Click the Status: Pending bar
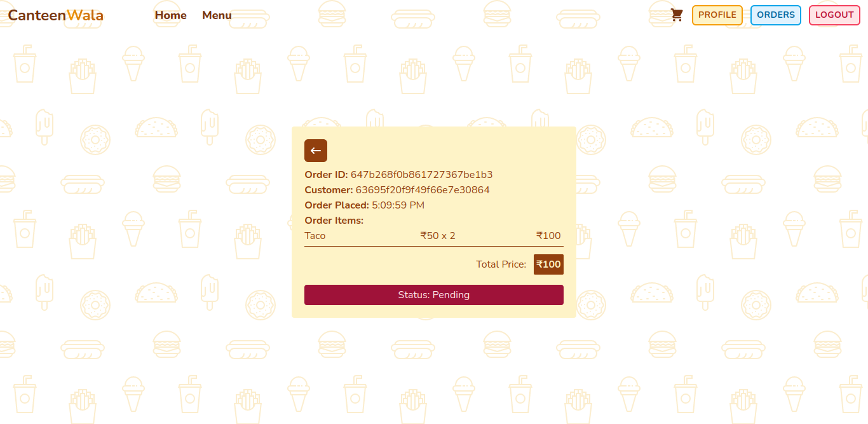Screen dimensions: 868x424 click(x=434, y=294)
